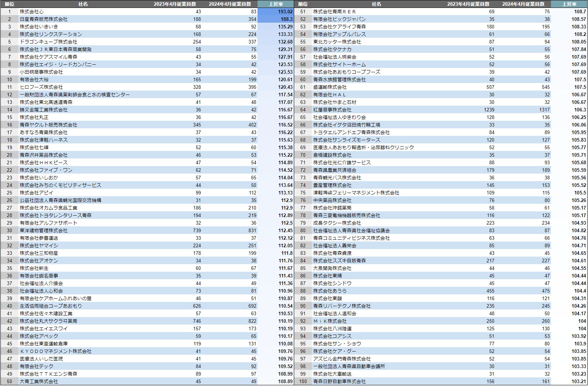The image size is (588, 386).
Task: Select 株式会社ケアライフ青森
Action: coord(339,27)
